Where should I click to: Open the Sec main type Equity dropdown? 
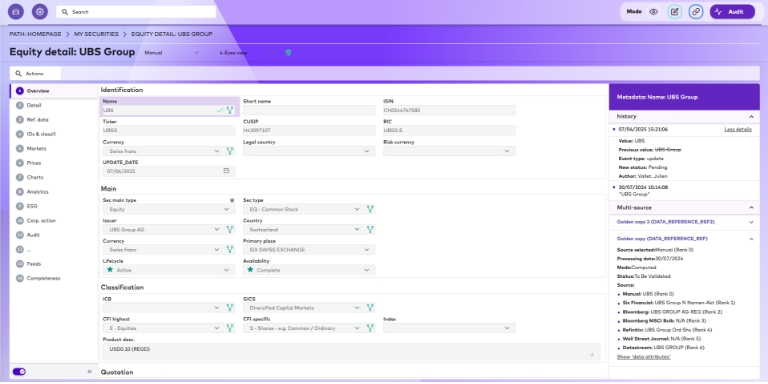click(168, 209)
